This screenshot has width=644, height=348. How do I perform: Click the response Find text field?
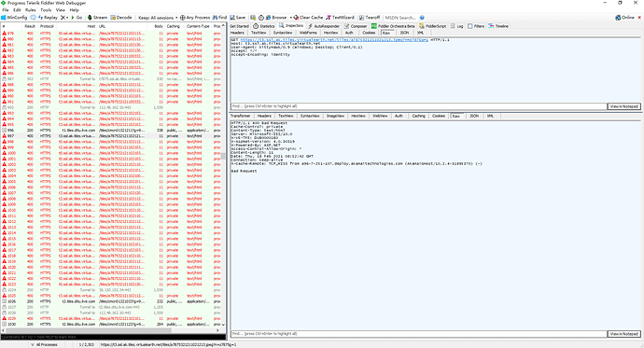(418, 334)
